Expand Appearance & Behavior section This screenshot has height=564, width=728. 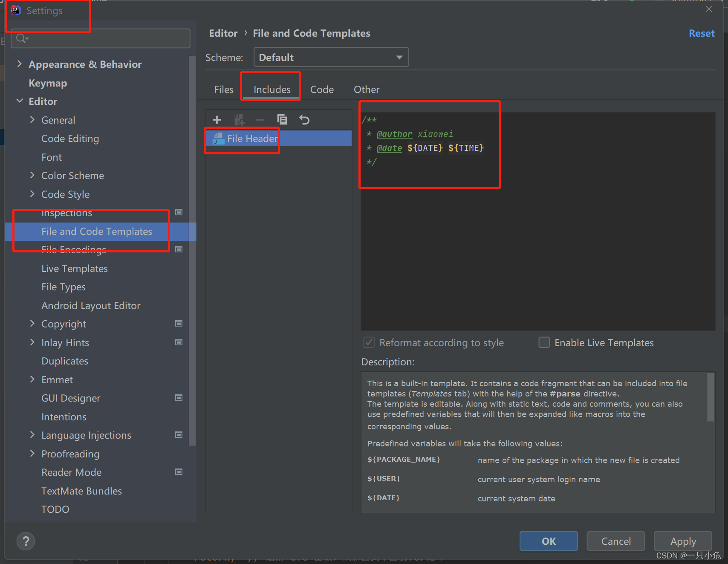[19, 64]
